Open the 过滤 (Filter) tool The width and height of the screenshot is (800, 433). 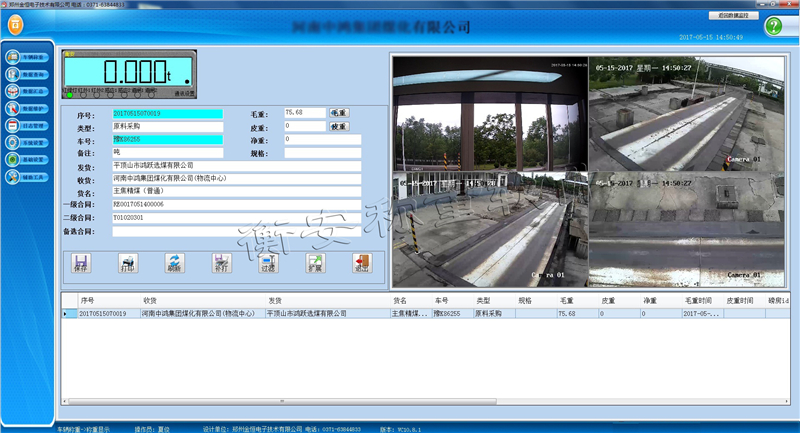[267, 264]
